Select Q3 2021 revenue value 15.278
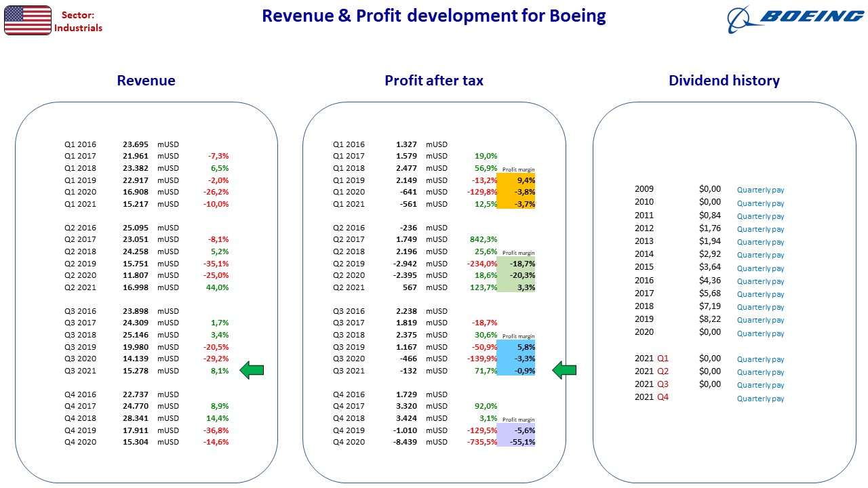 [x=135, y=371]
